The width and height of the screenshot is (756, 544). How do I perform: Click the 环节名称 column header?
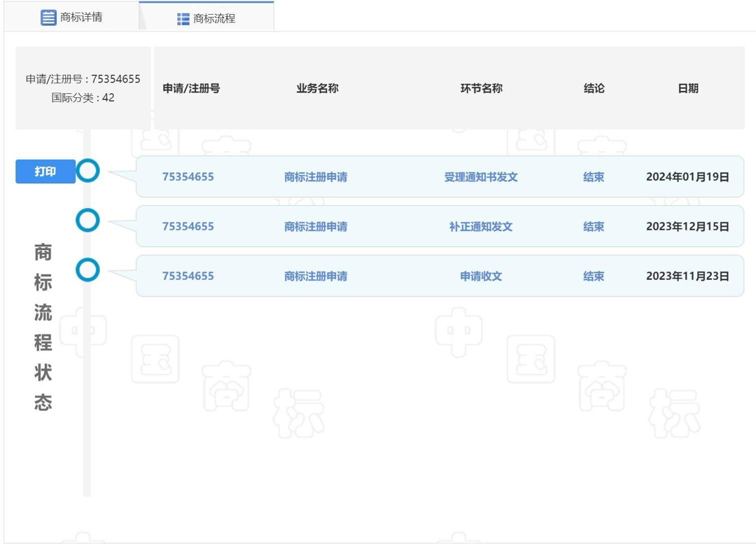pos(481,88)
